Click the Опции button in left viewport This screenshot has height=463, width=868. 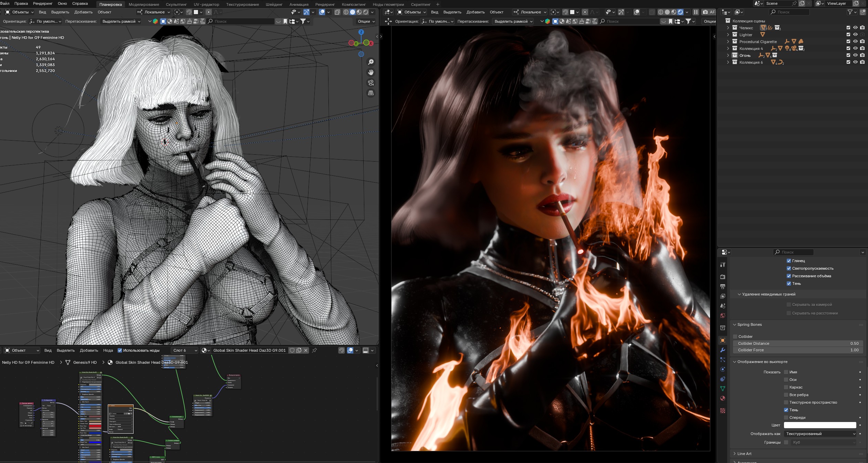tap(366, 21)
